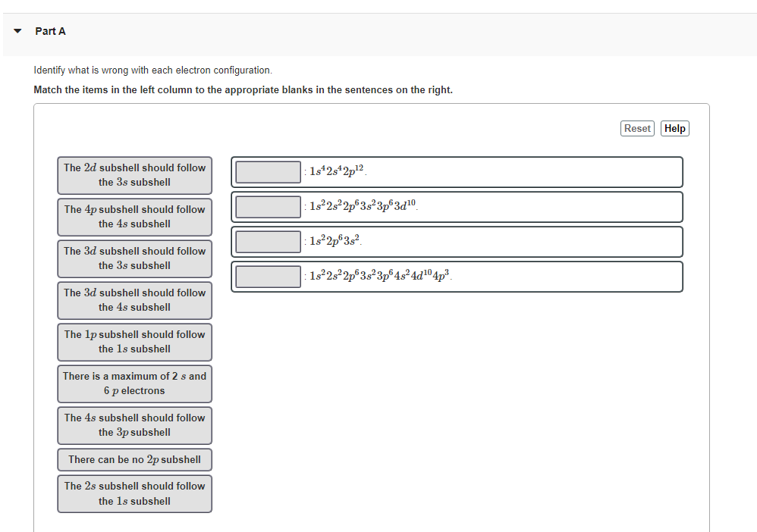Select tile 'The 2s subshell should follow the 1s subshell'
The width and height of the screenshot is (757, 532).
(134, 493)
